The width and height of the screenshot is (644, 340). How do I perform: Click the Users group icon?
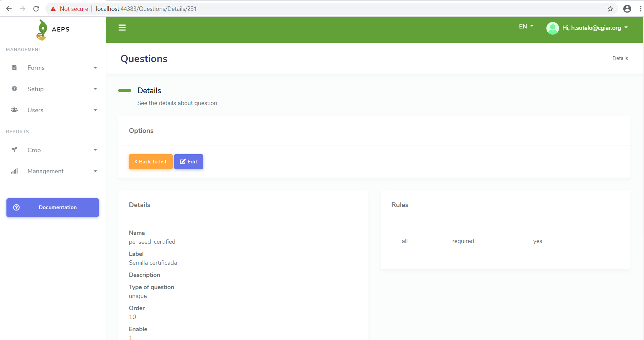coord(14,110)
